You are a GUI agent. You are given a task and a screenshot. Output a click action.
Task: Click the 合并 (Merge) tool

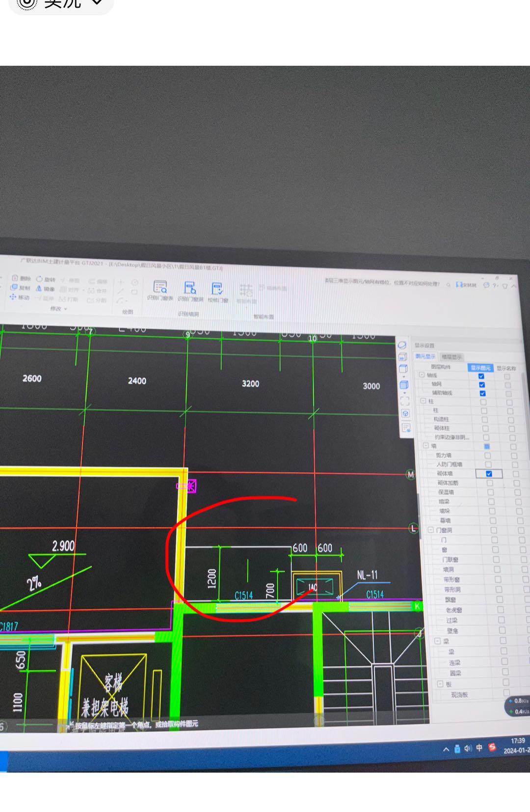pos(98,290)
